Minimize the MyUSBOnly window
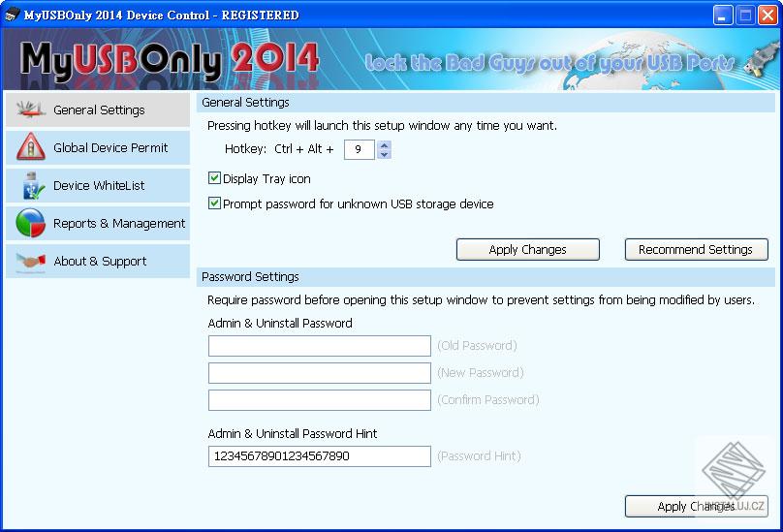The image size is (783, 532). pyautogui.click(x=723, y=15)
